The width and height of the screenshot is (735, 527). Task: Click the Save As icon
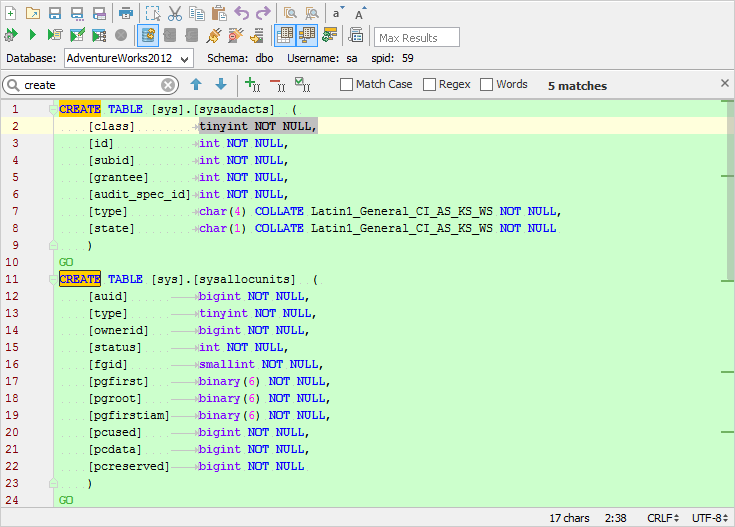click(77, 14)
